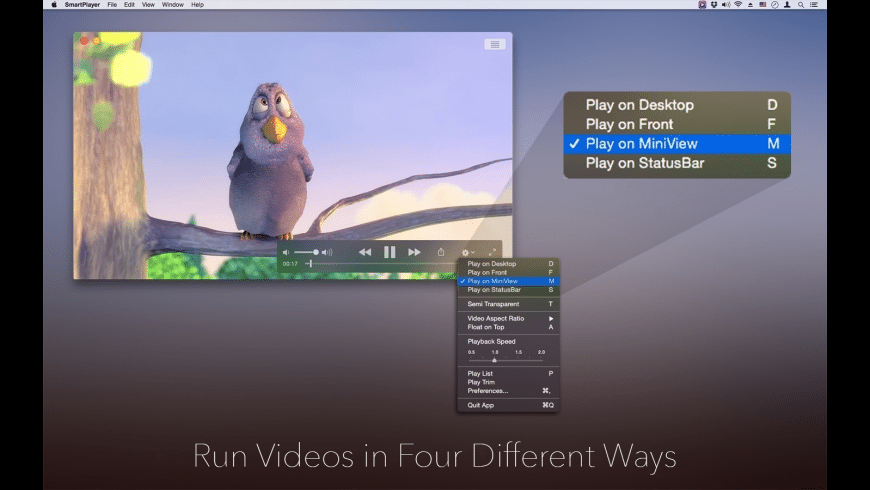Image resolution: width=870 pixels, height=490 pixels.
Task: Open the Apple menu
Action: [54, 4]
